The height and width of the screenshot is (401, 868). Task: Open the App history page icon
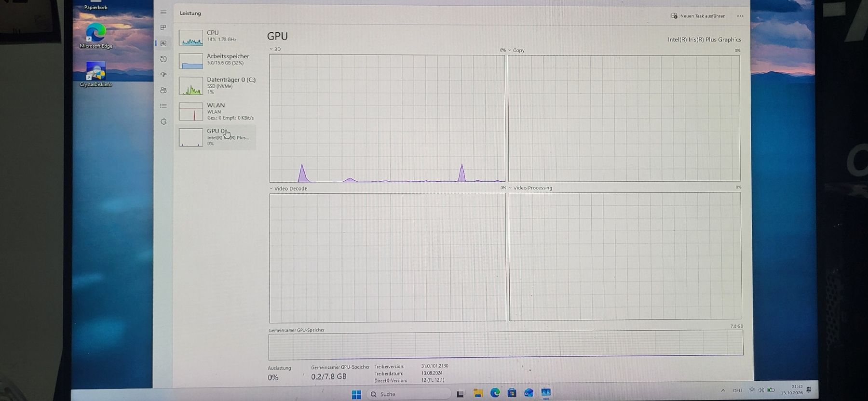(163, 59)
